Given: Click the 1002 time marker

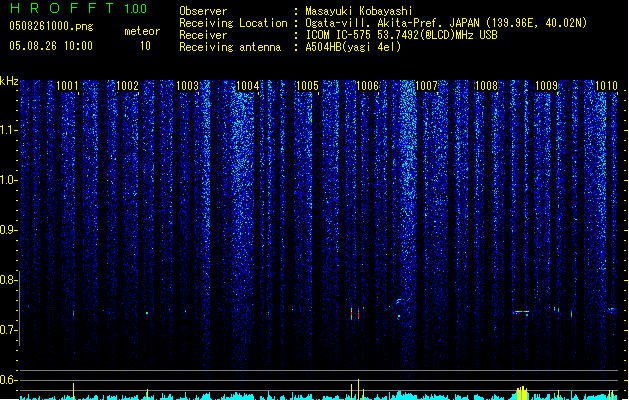Looking at the screenshot, I should [x=127, y=86].
